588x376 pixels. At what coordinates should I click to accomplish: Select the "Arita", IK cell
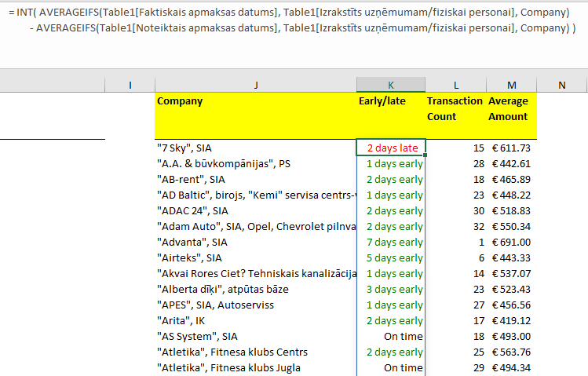click(256, 321)
